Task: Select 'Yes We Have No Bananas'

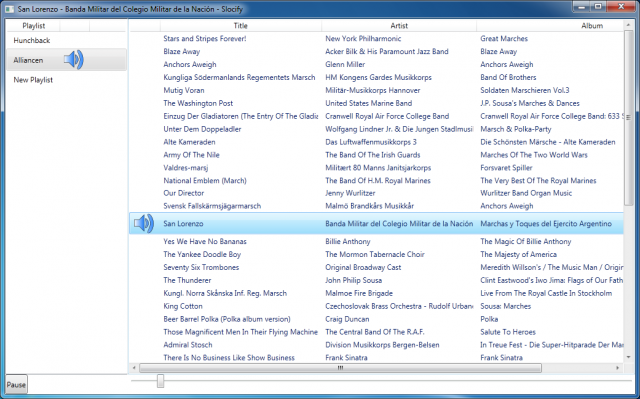Action: (205, 242)
